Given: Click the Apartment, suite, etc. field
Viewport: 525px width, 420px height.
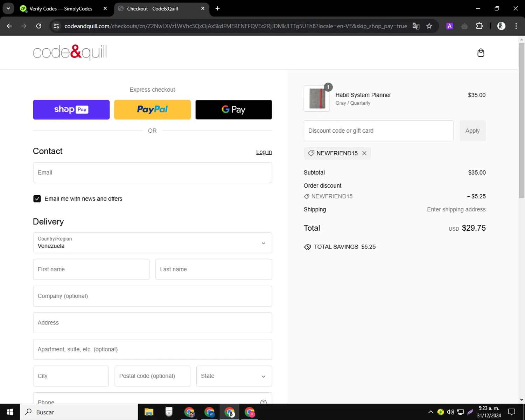Looking at the screenshot, I should click(152, 349).
